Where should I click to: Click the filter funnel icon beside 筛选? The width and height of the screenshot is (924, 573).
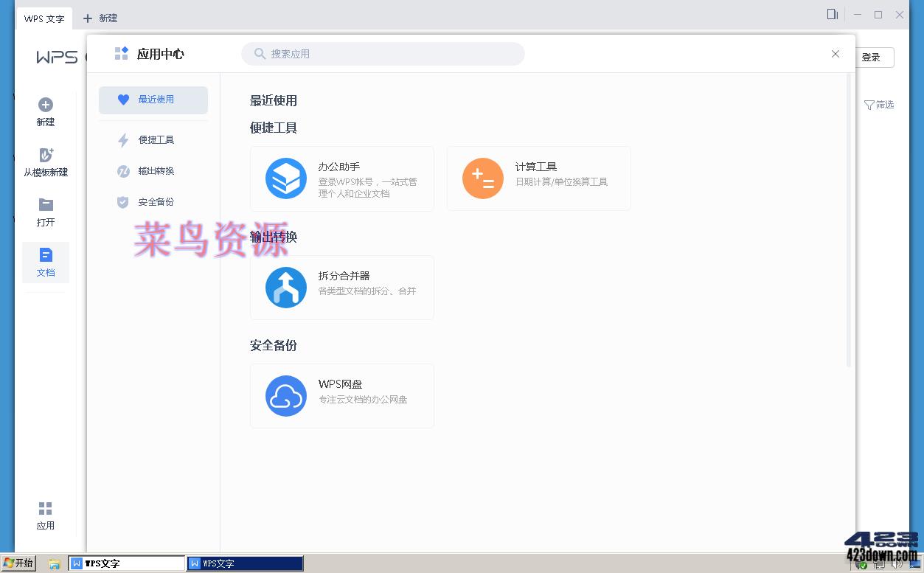pos(871,105)
